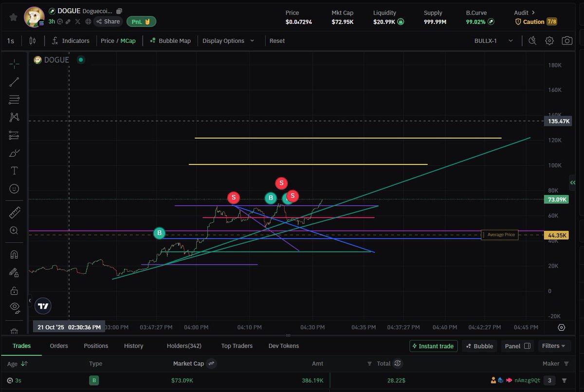This screenshot has height=392, width=584.
Task: Lock all drawing tools
Action: (x=14, y=290)
